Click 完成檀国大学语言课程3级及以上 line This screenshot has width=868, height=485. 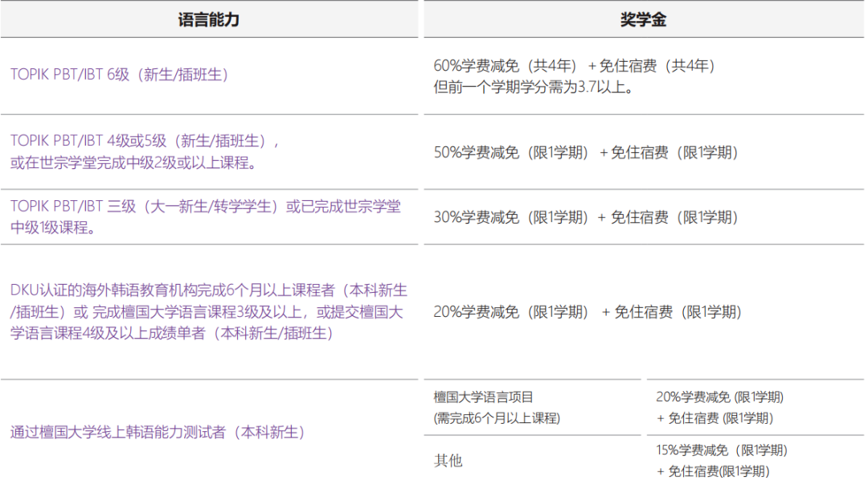click(207, 311)
